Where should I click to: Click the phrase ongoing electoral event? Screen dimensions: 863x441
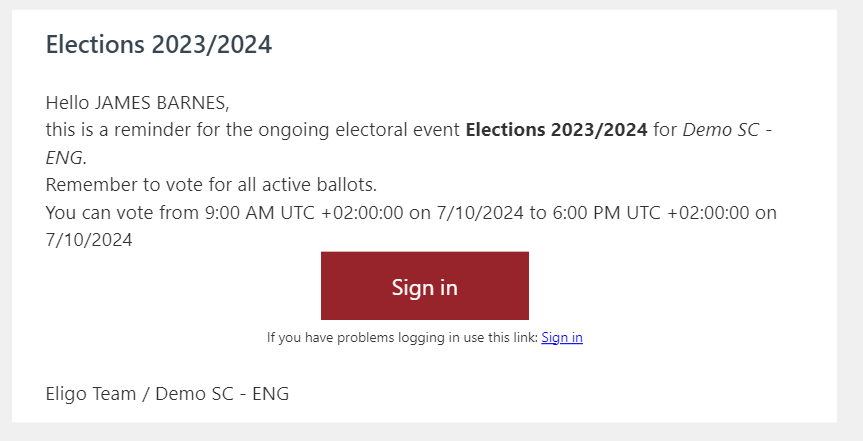[359, 130]
